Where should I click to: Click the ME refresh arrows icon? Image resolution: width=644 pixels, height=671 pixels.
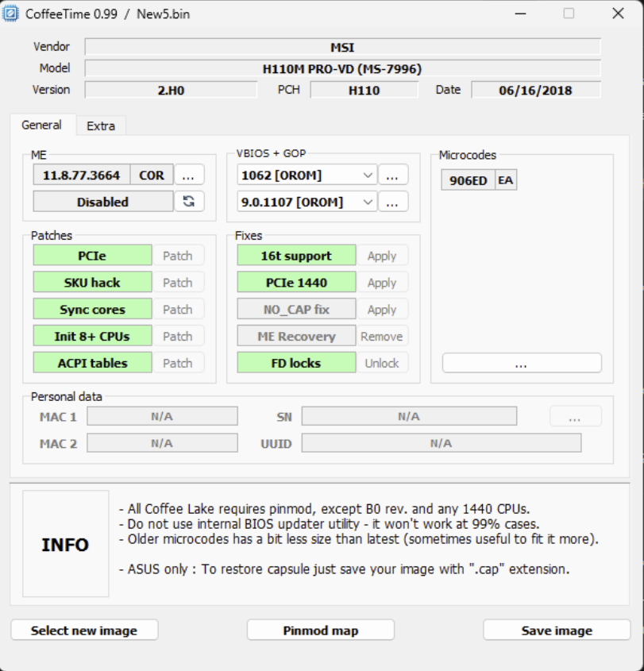[188, 202]
